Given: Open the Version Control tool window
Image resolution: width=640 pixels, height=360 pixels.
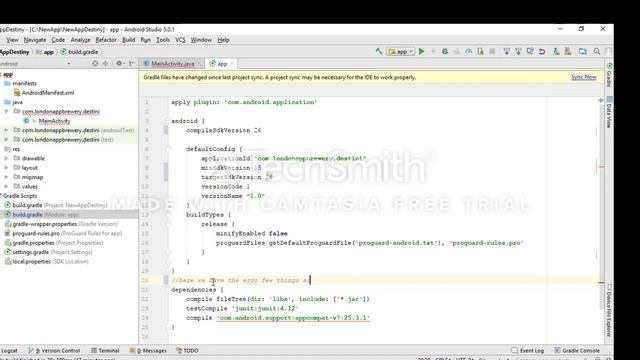Looking at the screenshot, I should point(54,350).
